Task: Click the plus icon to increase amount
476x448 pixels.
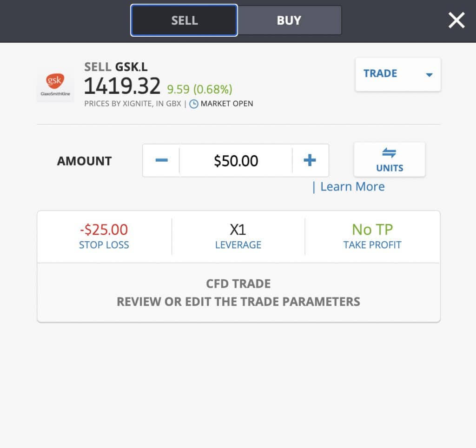Action: (x=310, y=161)
